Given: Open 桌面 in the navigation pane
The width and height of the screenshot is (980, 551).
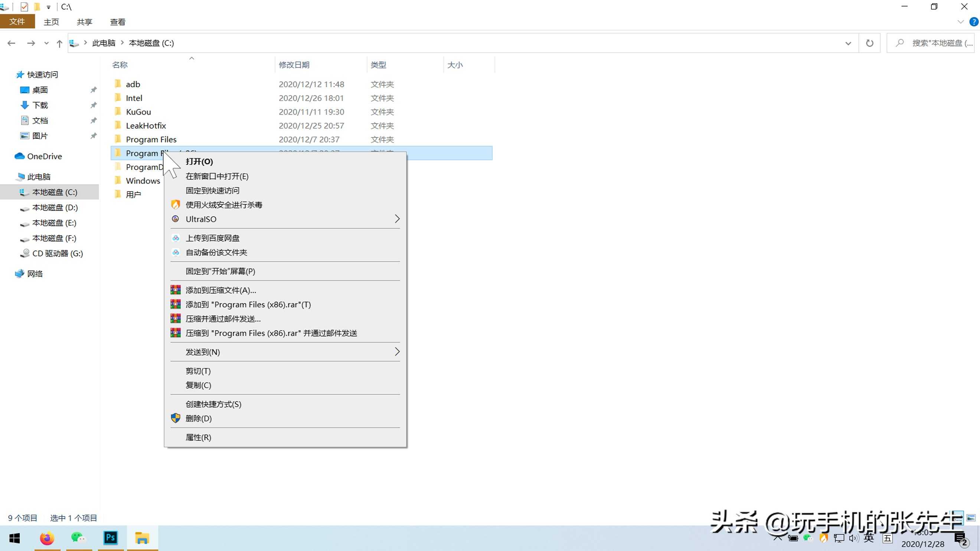Looking at the screenshot, I should [40, 90].
